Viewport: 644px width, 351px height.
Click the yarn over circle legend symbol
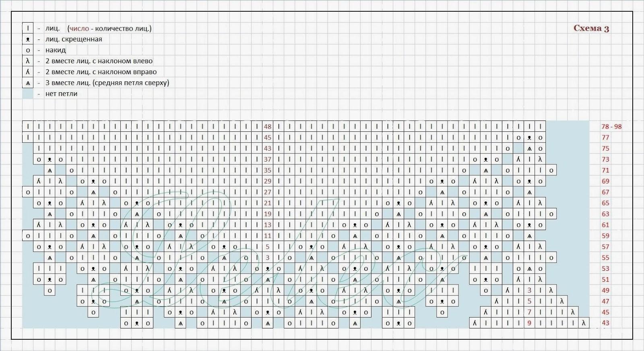(x=28, y=50)
